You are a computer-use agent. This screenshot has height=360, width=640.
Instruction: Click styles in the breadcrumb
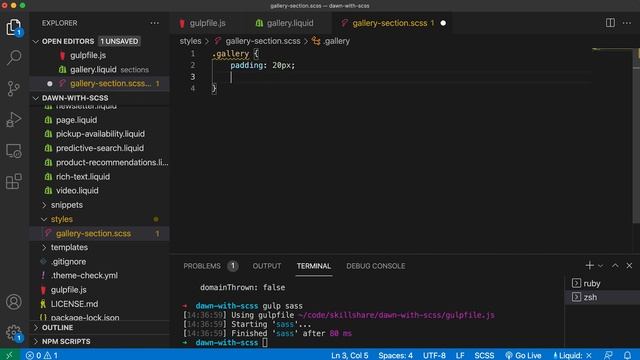[190, 41]
